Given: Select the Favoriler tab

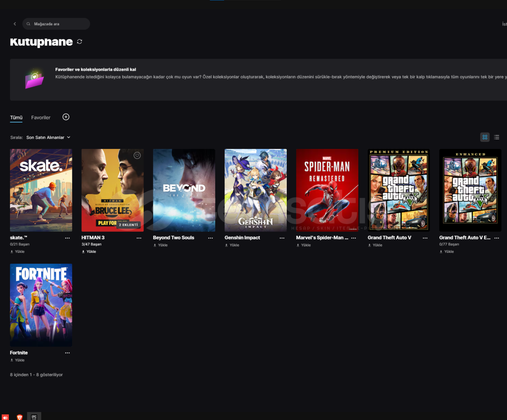Looking at the screenshot, I should (41, 117).
